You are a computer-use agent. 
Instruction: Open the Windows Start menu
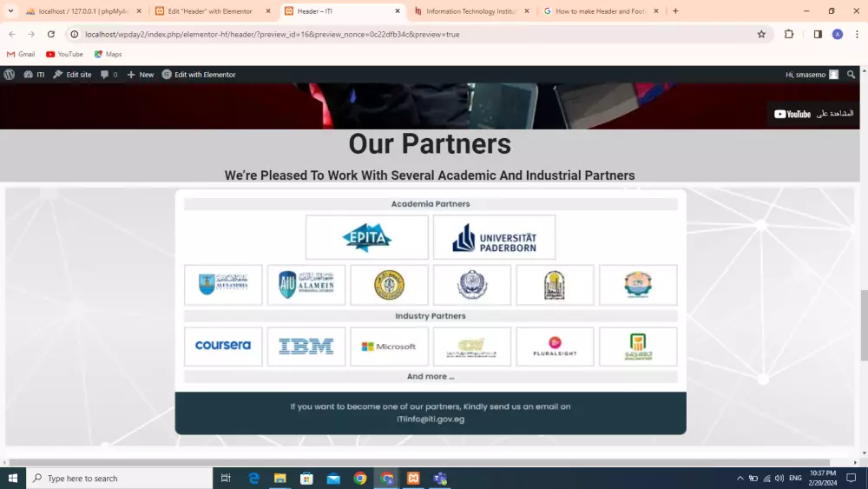[x=13, y=478]
